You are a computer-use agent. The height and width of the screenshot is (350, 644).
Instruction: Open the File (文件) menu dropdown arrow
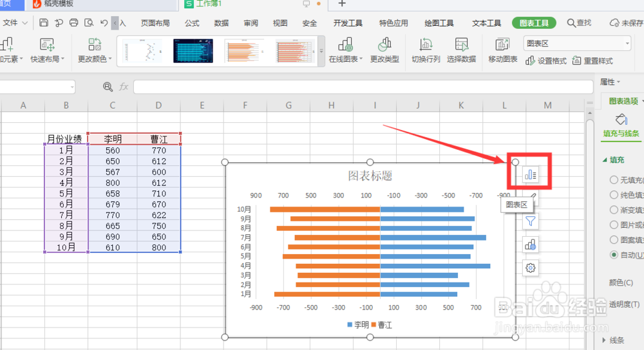[24, 23]
